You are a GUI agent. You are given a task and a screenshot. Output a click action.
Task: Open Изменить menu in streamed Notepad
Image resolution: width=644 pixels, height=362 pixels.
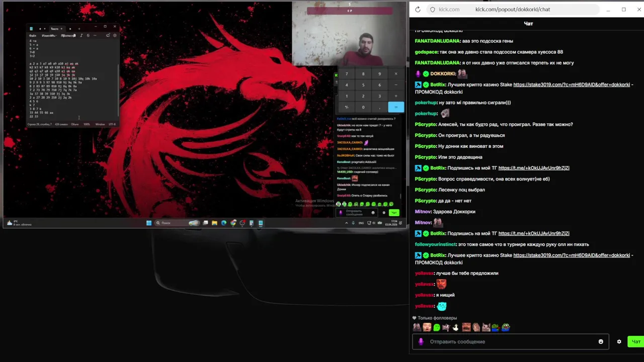(49, 36)
